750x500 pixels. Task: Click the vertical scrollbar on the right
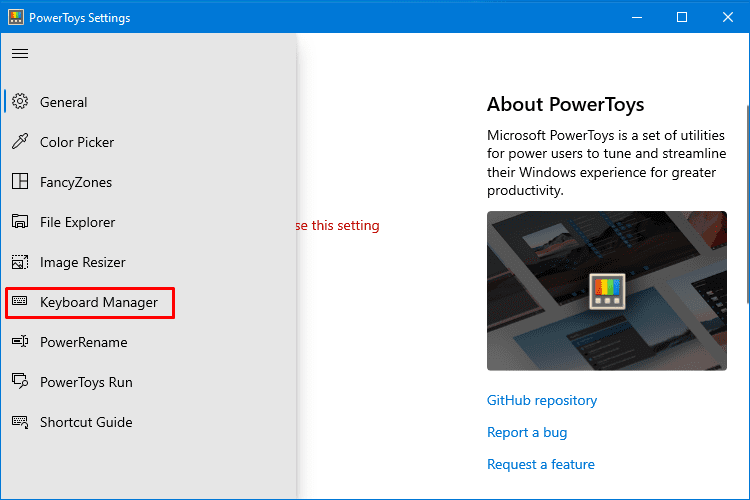tap(747, 204)
